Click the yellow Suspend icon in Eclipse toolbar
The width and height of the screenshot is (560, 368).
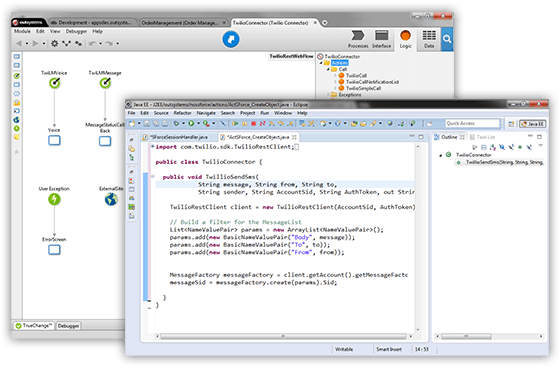tap(245, 124)
